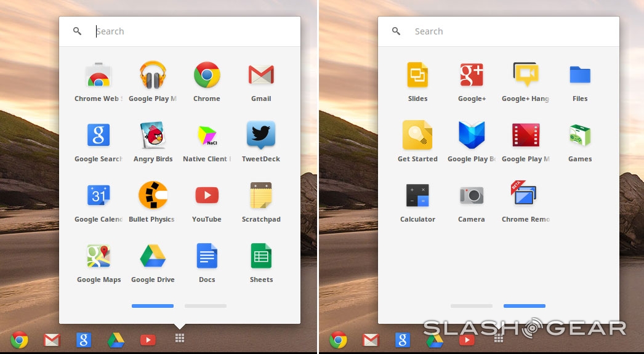Click the Search field showing the text cursor
This screenshot has height=354, width=644.
(185, 31)
